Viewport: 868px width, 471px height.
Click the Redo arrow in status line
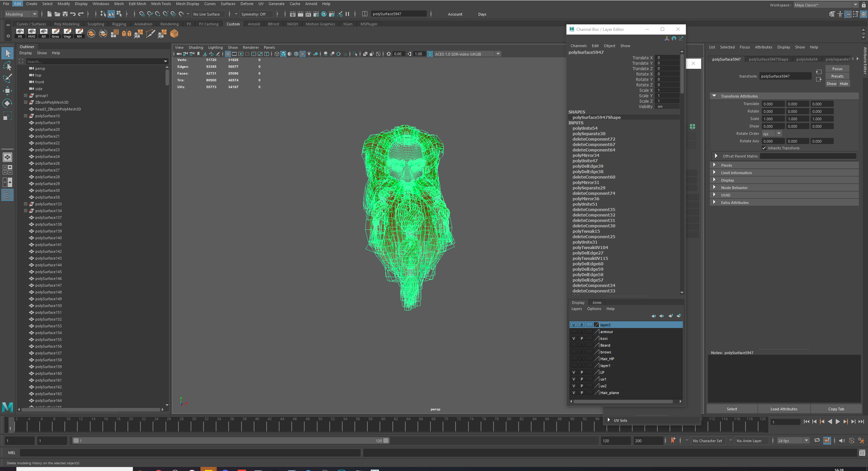(x=81, y=14)
